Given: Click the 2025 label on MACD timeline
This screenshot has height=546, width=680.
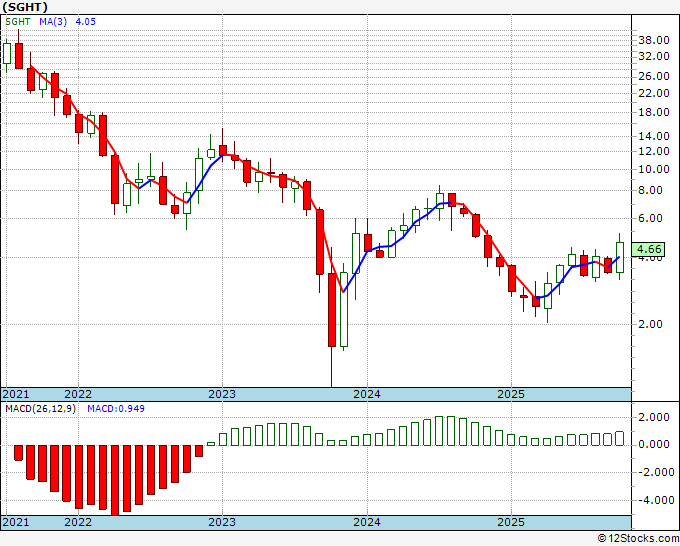Looking at the screenshot, I should pos(511,522).
